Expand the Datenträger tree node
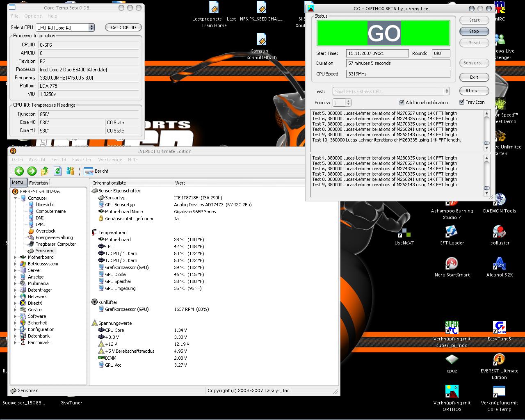 16,290
